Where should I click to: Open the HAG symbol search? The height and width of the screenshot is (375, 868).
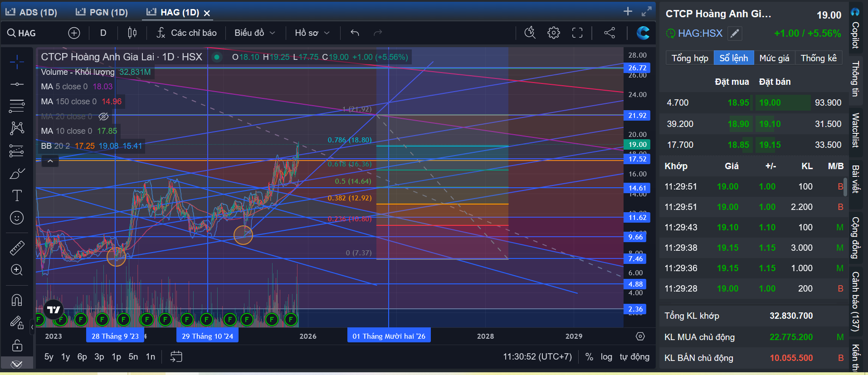pyautogui.click(x=22, y=33)
